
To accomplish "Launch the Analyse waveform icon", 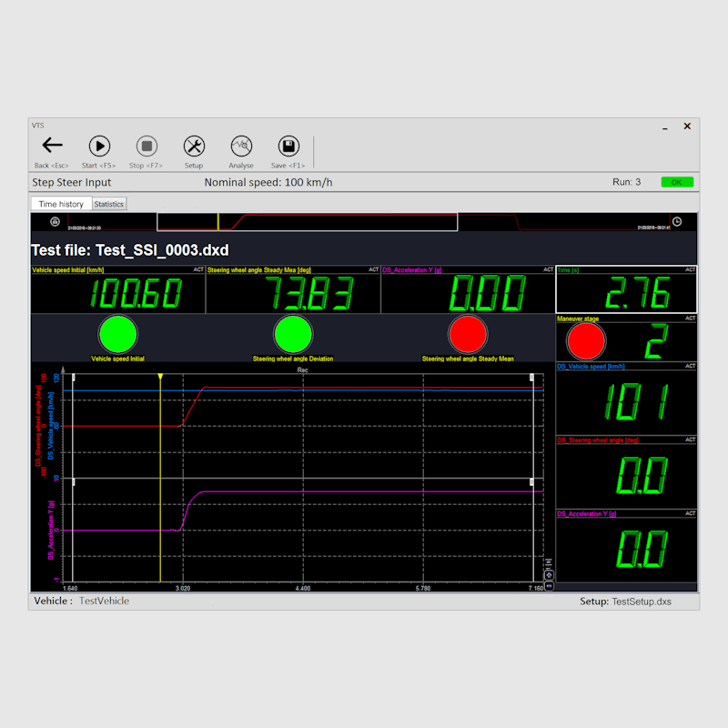I will coord(241,146).
